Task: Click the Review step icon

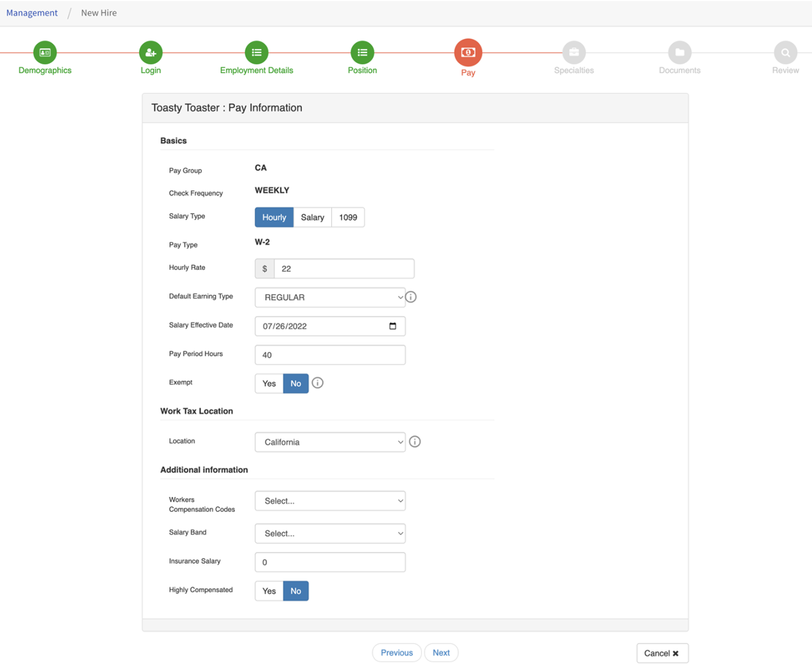Action: 785,52
